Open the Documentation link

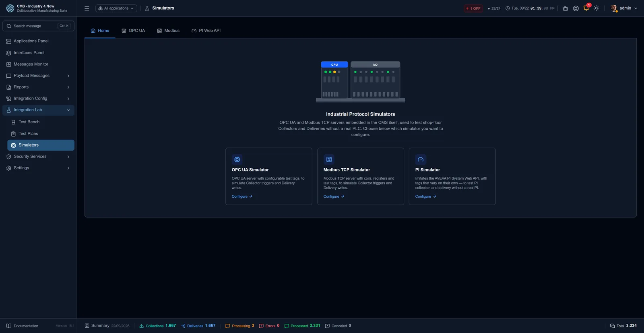22,326
